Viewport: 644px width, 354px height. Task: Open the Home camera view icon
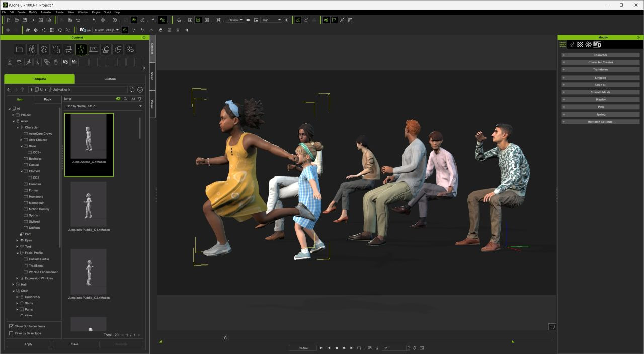179,20
